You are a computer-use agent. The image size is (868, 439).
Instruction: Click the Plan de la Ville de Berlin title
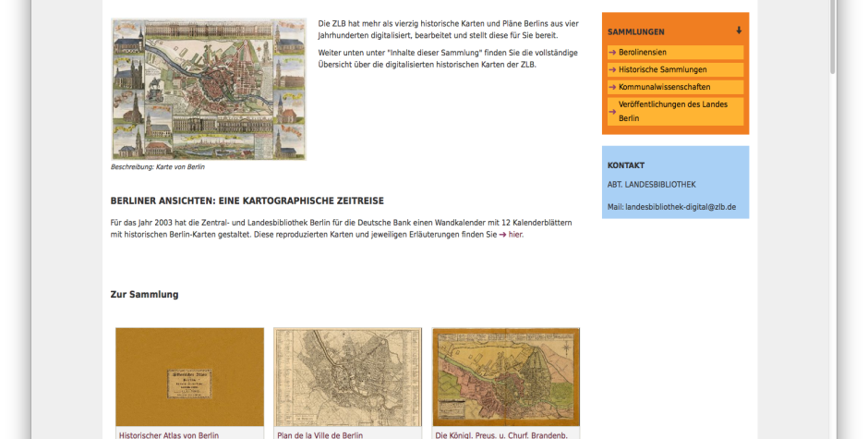click(x=320, y=435)
